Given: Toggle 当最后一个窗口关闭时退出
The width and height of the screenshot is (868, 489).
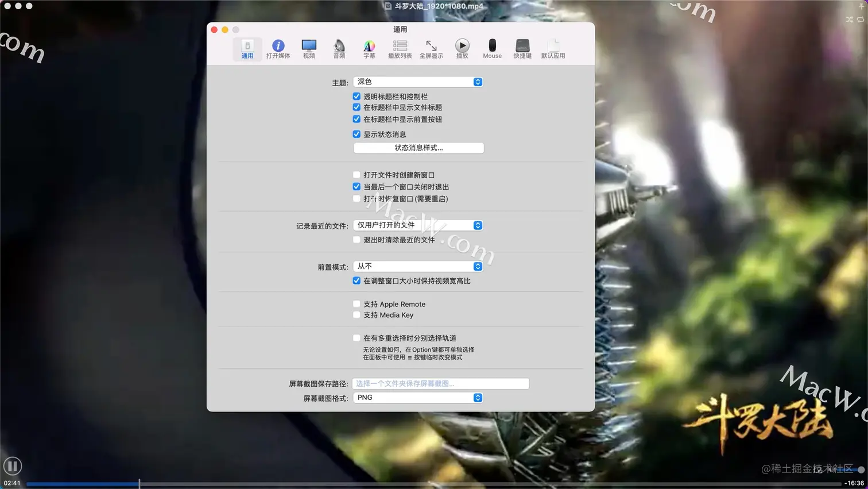Looking at the screenshot, I should (356, 187).
